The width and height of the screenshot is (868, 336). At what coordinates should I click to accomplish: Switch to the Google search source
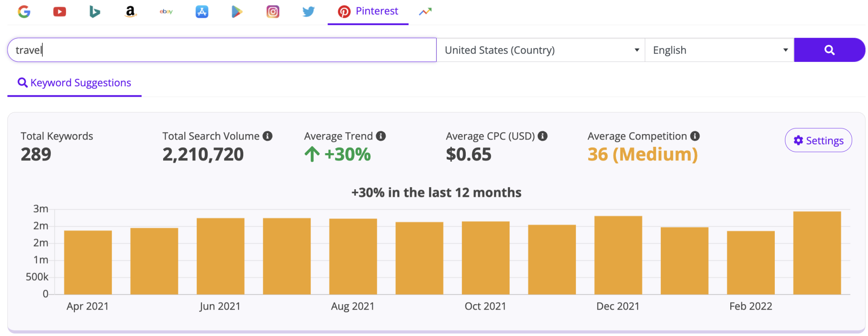click(x=24, y=11)
